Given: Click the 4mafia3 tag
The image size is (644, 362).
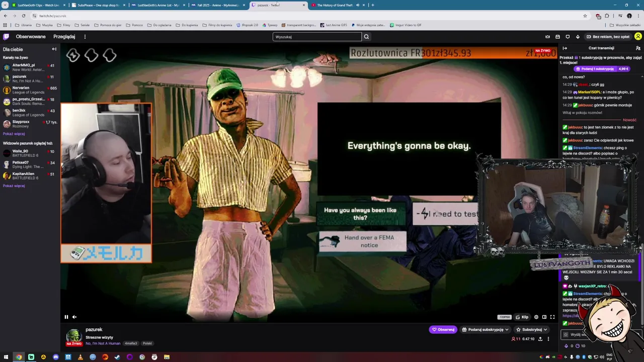Looking at the screenshot, I should coord(131,343).
